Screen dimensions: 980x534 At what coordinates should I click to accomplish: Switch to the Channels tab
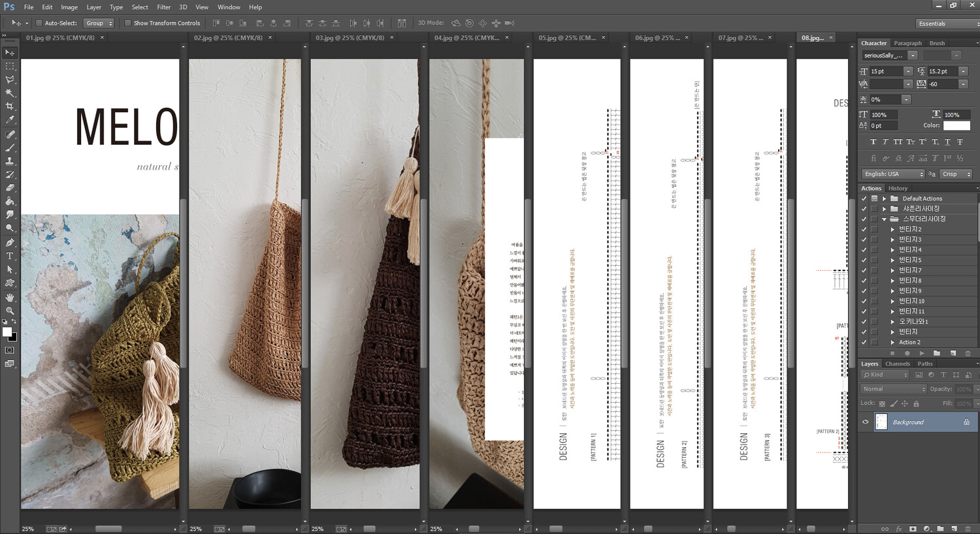click(897, 364)
